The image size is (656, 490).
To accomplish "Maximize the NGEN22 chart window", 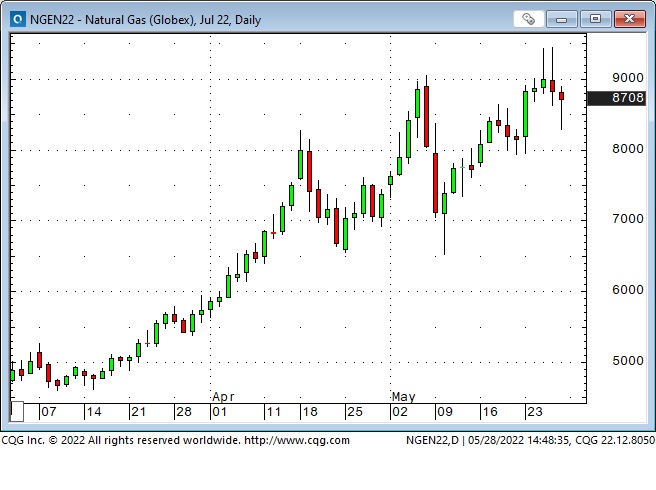I will coord(595,19).
